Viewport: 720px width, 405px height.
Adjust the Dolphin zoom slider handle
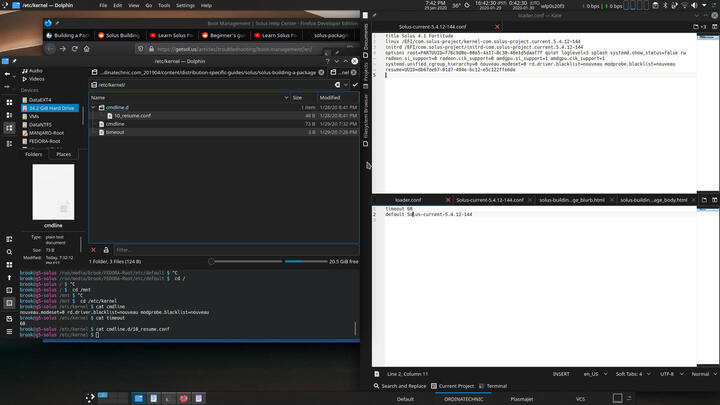click(211, 261)
